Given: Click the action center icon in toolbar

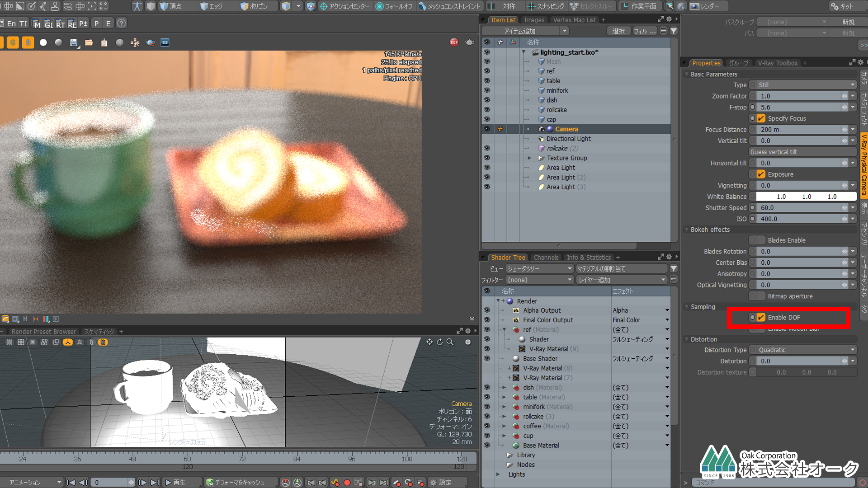Looking at the screenshot, I should tap(321, 6).
